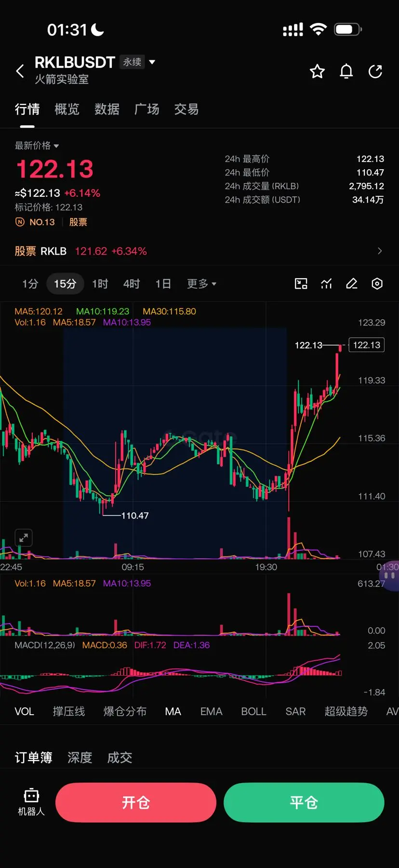
Task: Open the 订单簿 section tab
Action: 33,758
